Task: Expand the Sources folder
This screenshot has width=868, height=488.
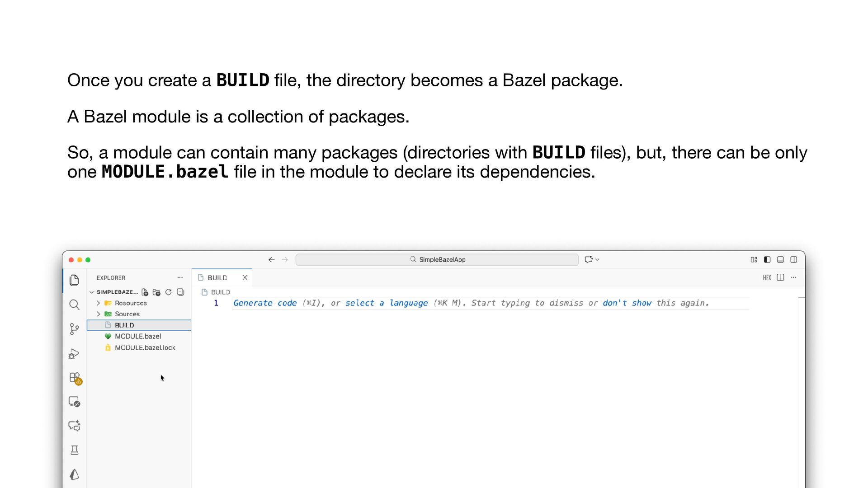Action: point(98,314)
